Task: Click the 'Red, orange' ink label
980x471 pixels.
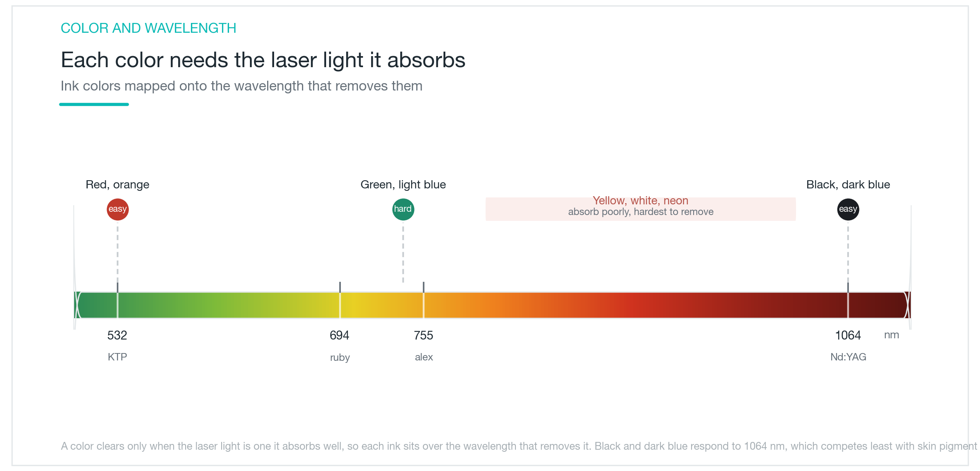Action: pos(118,185)
